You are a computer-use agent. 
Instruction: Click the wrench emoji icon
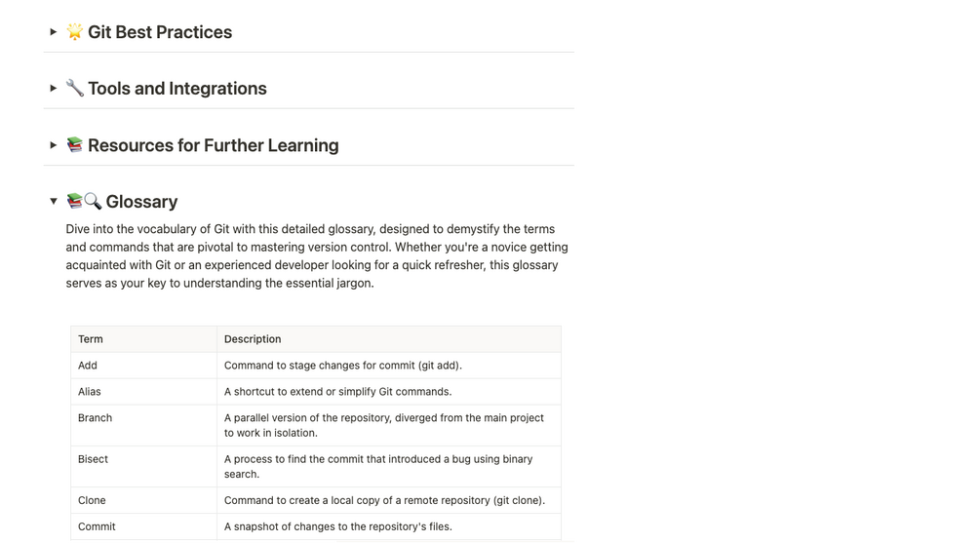coord(75,89)
